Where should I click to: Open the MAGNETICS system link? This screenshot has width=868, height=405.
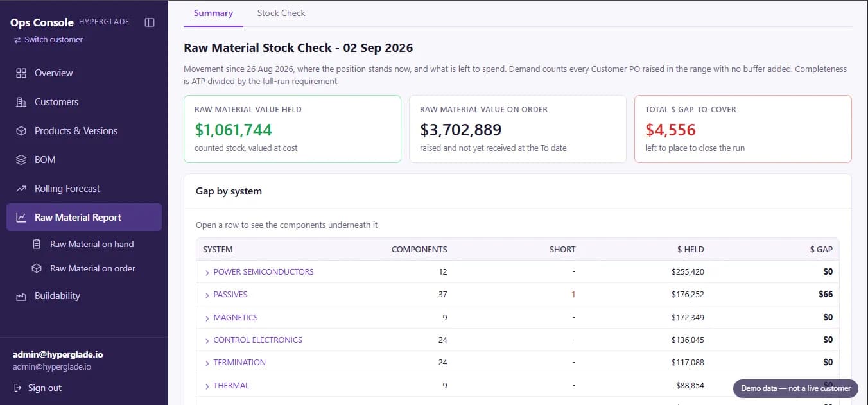(x=236, y=318)
